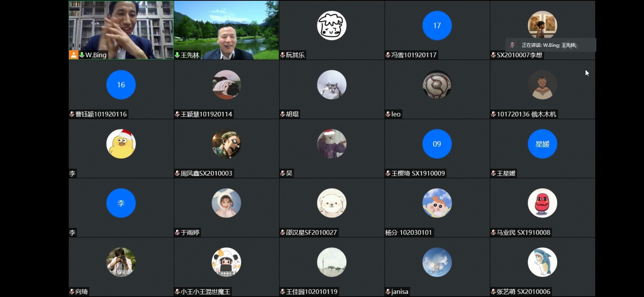Select 王先林's video with lake background
Screen dimensions: 644x297
[x=227, y=30]
